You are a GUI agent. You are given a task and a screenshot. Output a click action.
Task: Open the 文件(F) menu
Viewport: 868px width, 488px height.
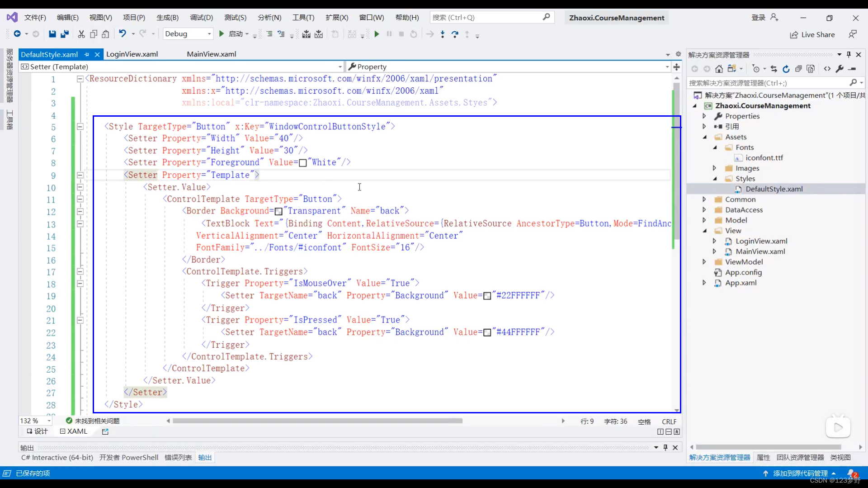[35, 17]
